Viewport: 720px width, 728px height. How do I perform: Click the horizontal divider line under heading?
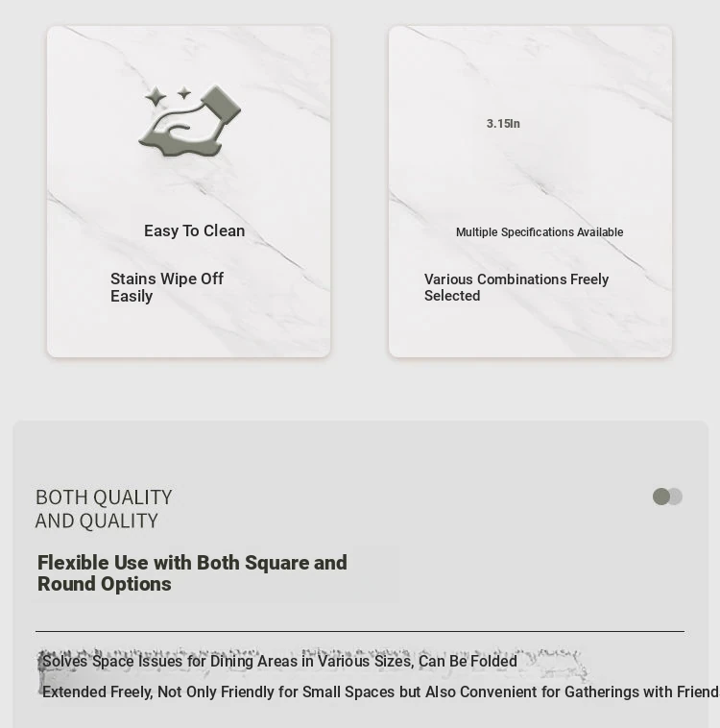point(360,631)
